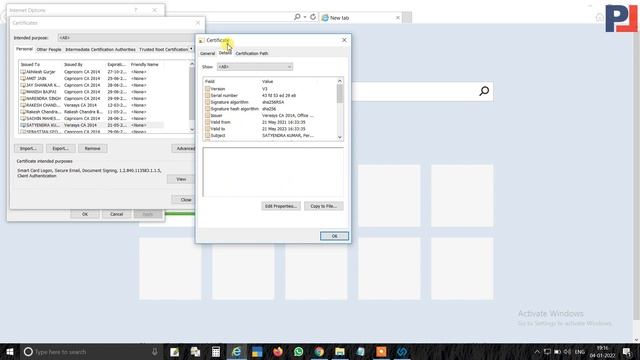The height and width of the screenshot is (360, 640).
Task: Open File Explorer from the taskbar
Action: (340, 351)
